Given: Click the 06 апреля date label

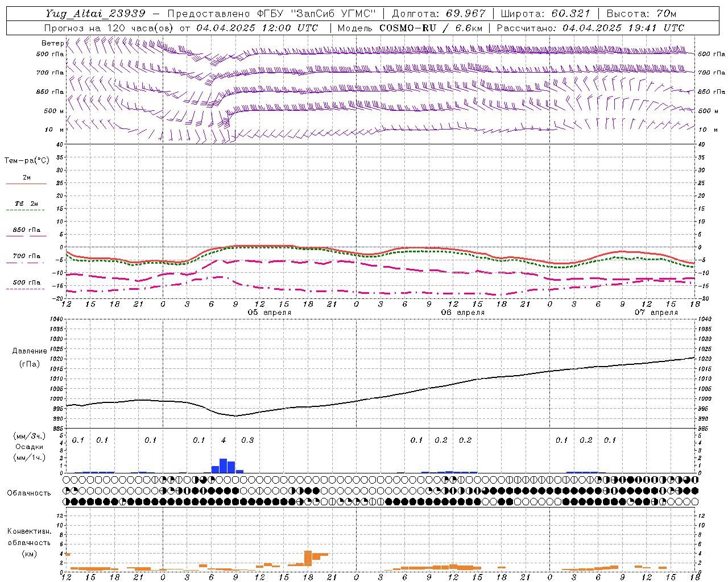Looking at the screenshot, I should (x=463, y=313).
